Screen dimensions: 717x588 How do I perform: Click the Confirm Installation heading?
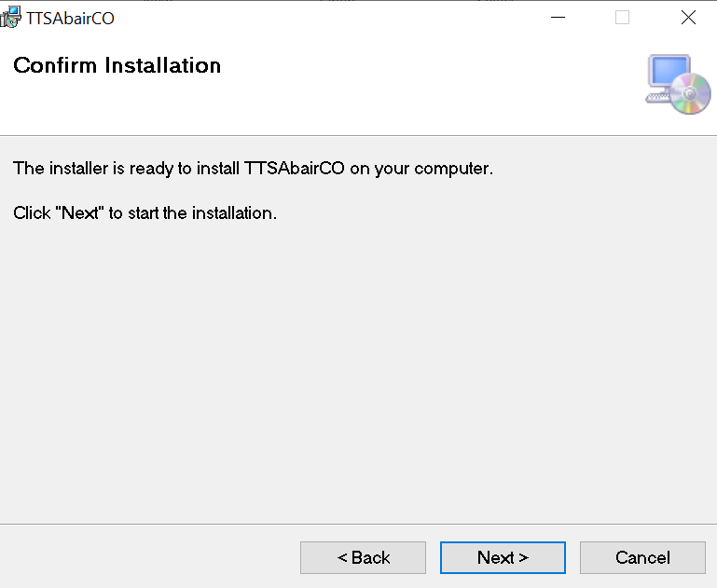[117, 65]
